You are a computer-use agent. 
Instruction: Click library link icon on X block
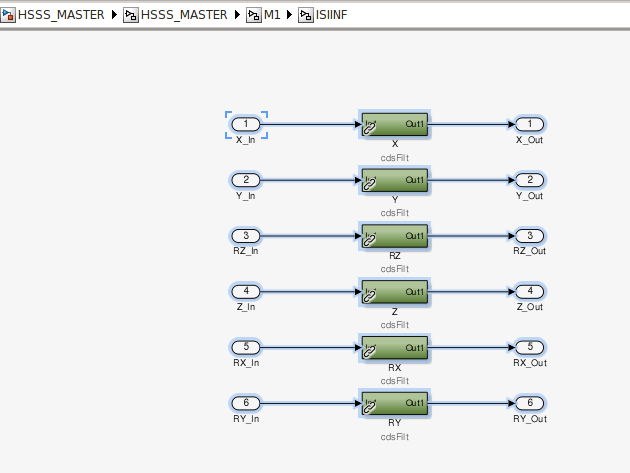(x=369, y=129)
